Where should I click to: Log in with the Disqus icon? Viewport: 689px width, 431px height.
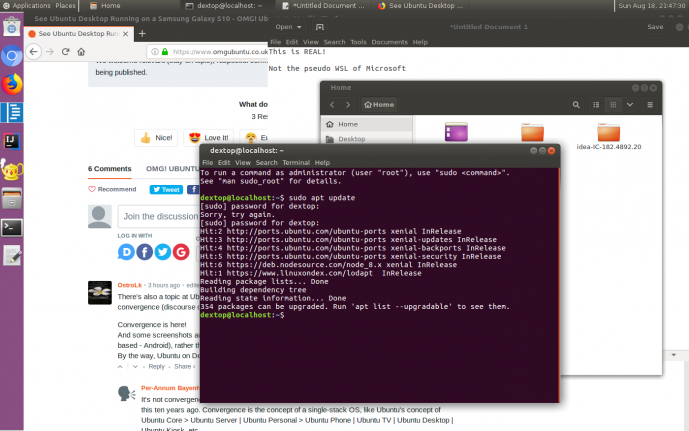coord(126,252)
